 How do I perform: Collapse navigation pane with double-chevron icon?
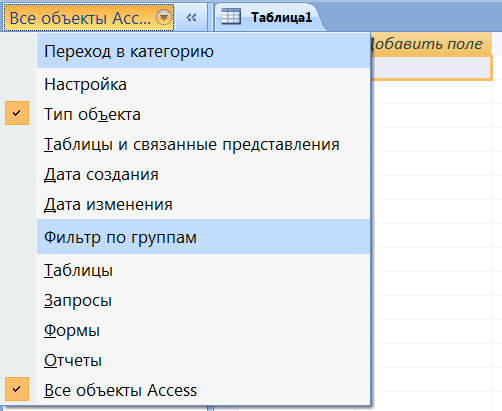click(191, 18)
